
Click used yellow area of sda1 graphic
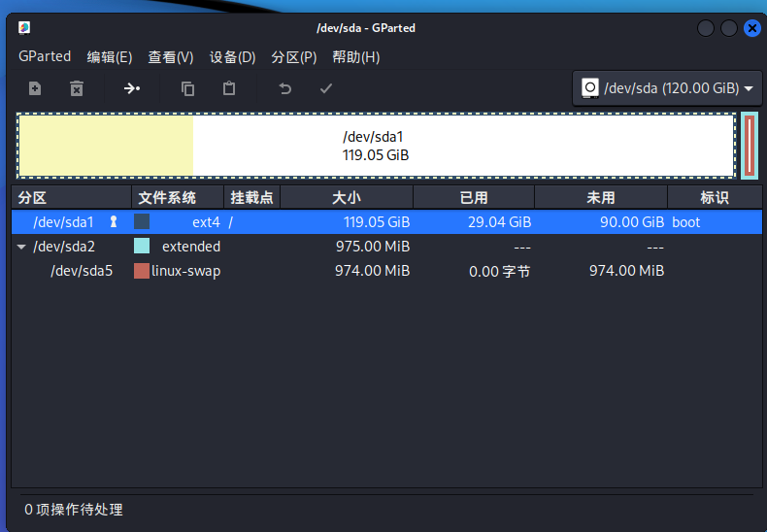pyautogui.click(x=106, y=146)
